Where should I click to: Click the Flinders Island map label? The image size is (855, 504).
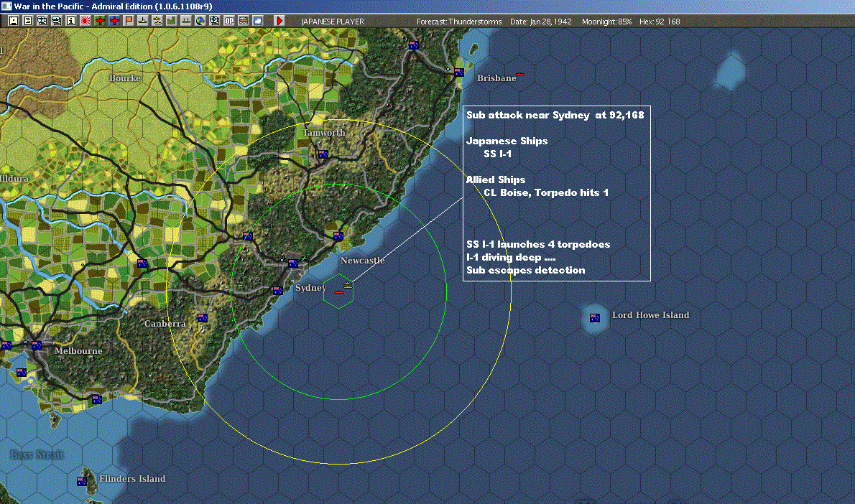click(x=132, y=478)
